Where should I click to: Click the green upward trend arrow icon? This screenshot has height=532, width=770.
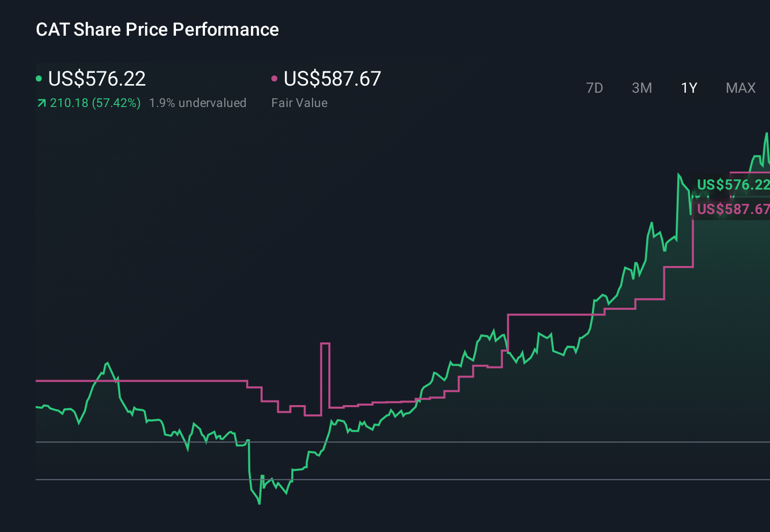click(x=41, y=102)
